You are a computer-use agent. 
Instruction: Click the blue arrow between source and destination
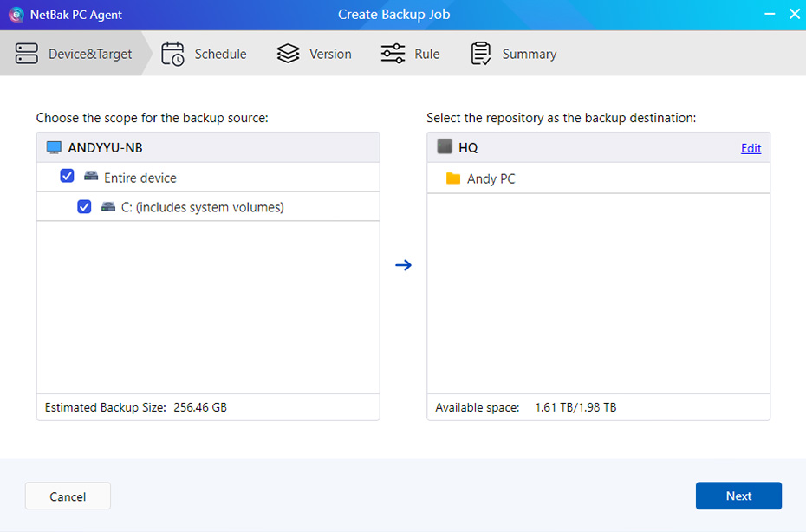(x=403, y=265)
